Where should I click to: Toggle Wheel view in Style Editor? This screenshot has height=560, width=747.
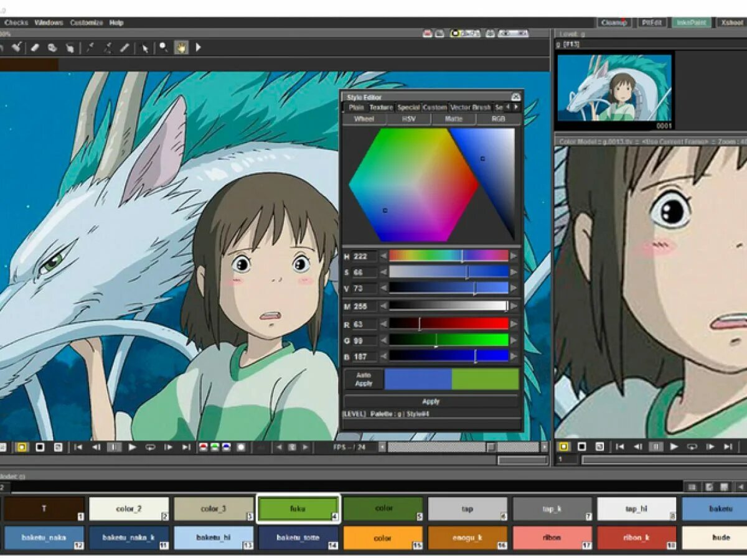pyautogui.click(x=364, y=119)
